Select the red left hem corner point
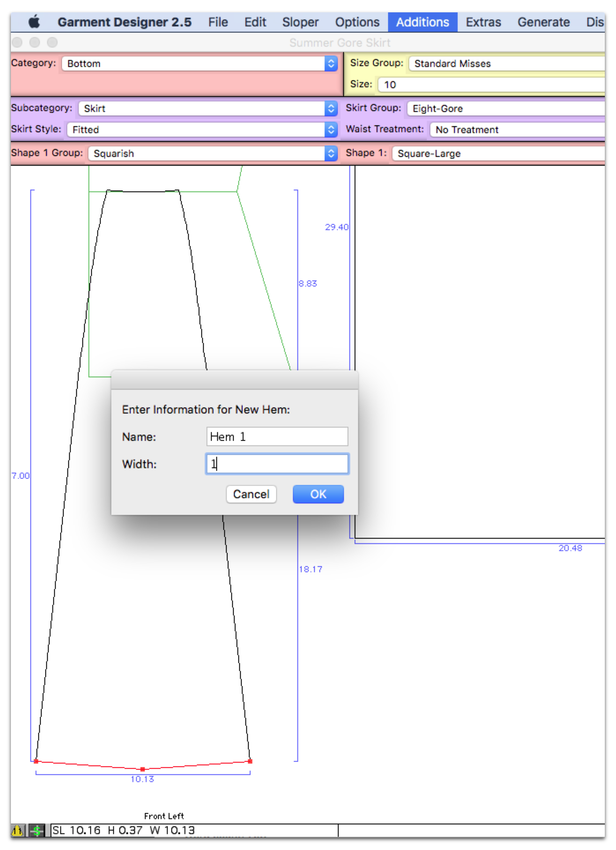Screen dimensions: 616x850 coord(36,761)
